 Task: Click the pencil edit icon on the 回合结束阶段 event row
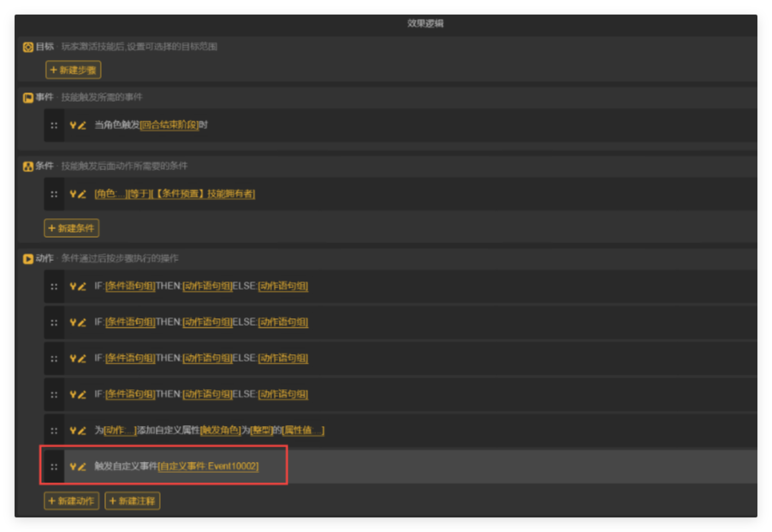tap(82, 125)
